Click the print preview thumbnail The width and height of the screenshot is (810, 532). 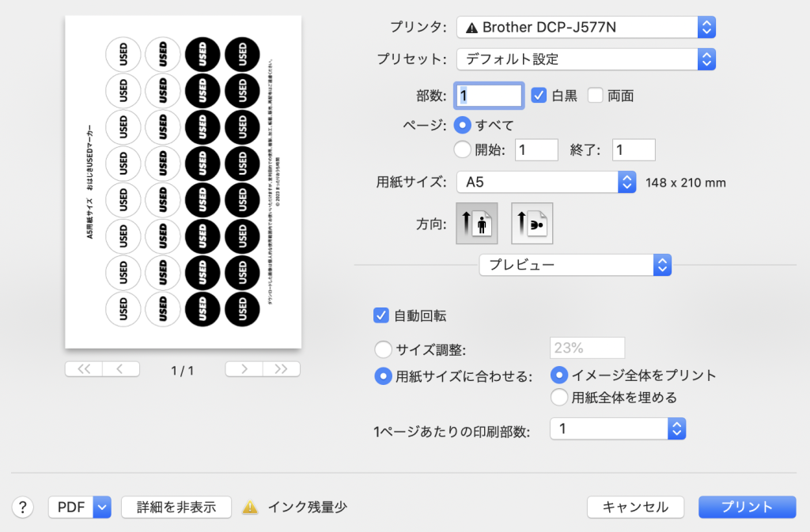point(184,182)
